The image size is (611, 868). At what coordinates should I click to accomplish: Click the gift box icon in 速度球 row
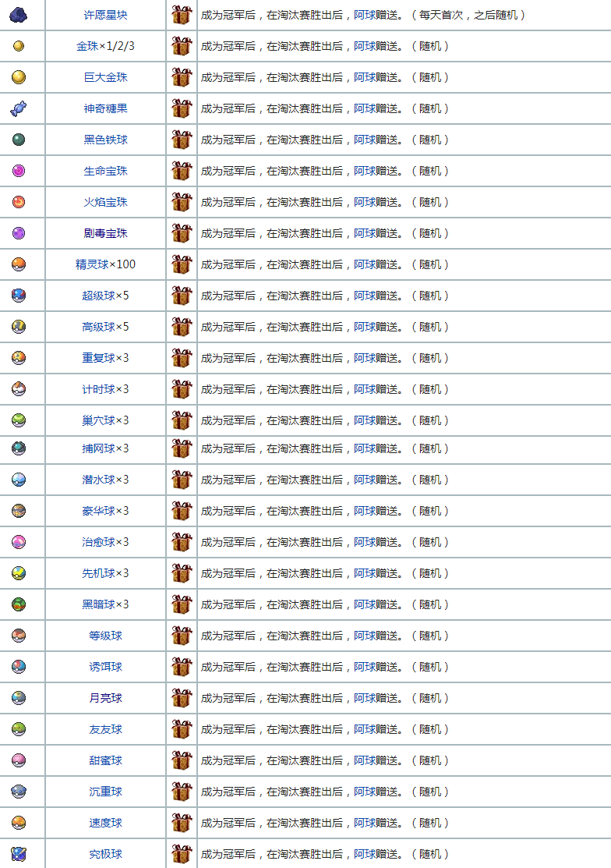tap(182, 823)
